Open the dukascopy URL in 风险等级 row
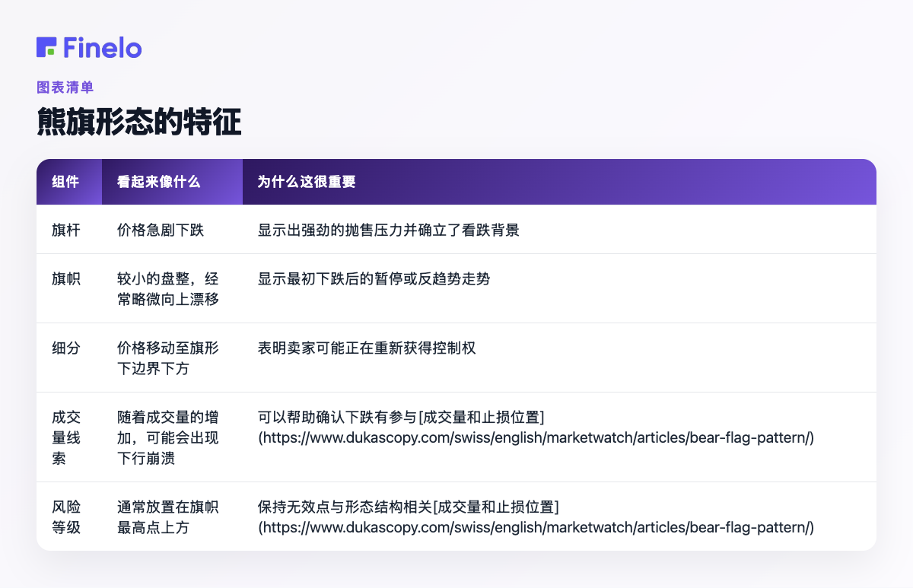Viewport: 913px width, 588px height. [x=536, y=528]
